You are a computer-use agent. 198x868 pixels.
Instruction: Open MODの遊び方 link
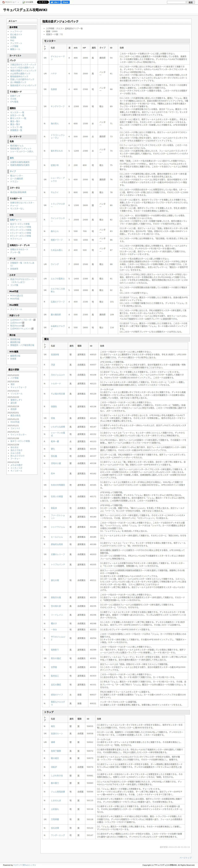(16, 296)
